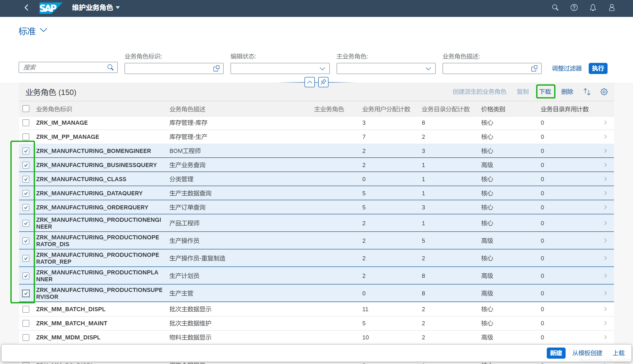Collapse the filter header with up arrow
The image size is (633, 364).
309,82
